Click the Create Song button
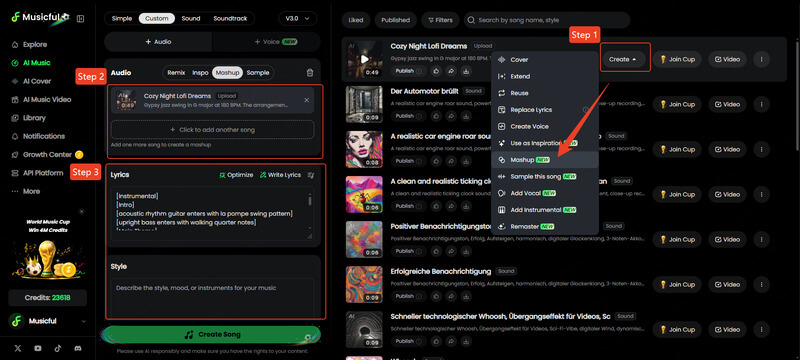This screenshot has width=800, height=360. [x=212, y=335]
